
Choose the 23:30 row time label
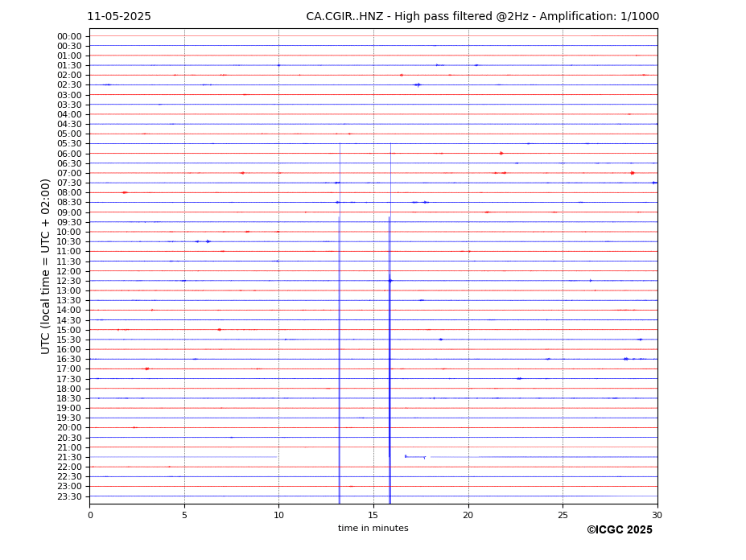[69, 496]
